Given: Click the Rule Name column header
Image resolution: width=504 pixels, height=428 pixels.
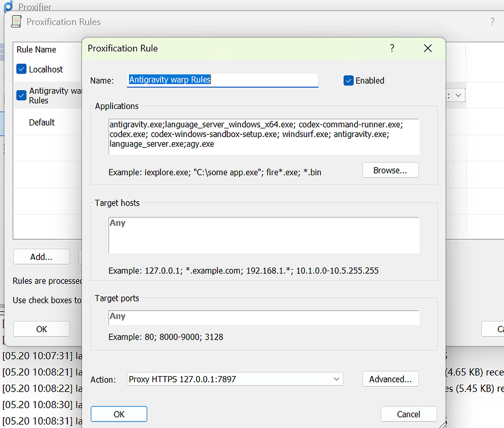Looking at the screenshot, I should click(37, 50).
